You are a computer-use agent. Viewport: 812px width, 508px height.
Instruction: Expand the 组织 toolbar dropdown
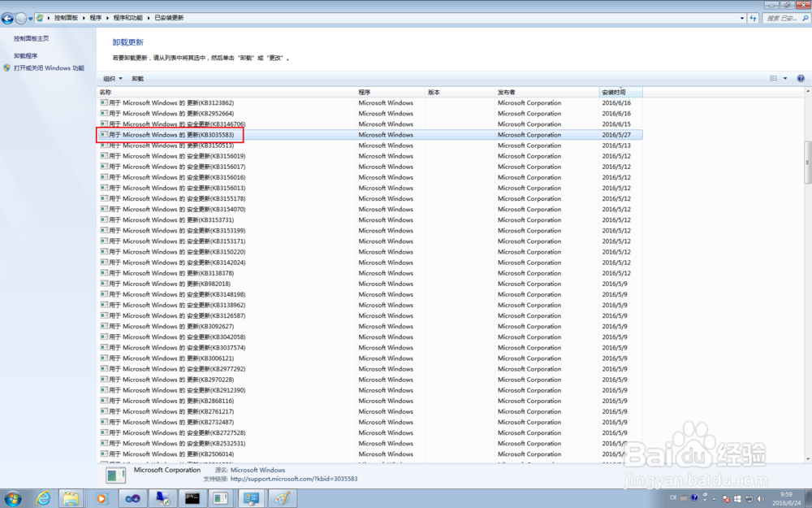pyautogui.click(x=112, y=79)
